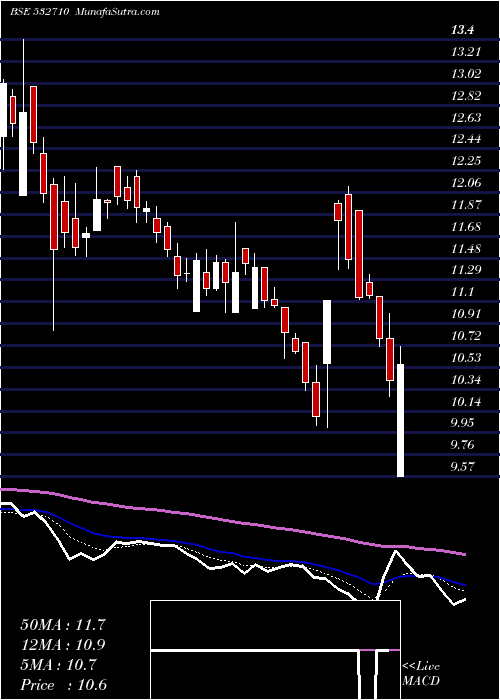This screenshot has height=700, width=500.
Task: Click the 10.14 price axis label
Action: click(466, 402)
